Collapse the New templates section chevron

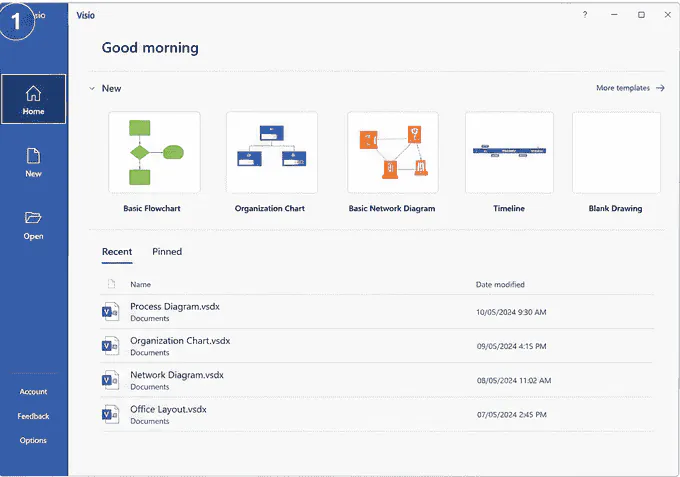[92, 88]
